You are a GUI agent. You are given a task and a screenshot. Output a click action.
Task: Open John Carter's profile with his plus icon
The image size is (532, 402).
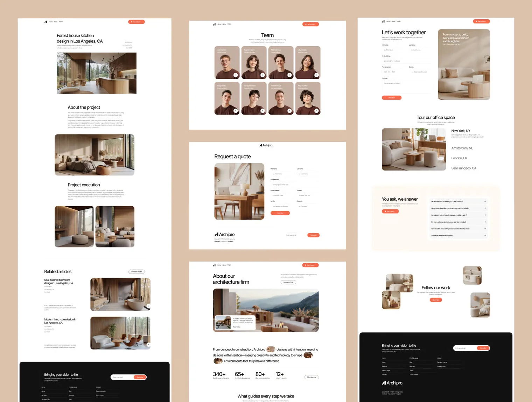[236, 75]
